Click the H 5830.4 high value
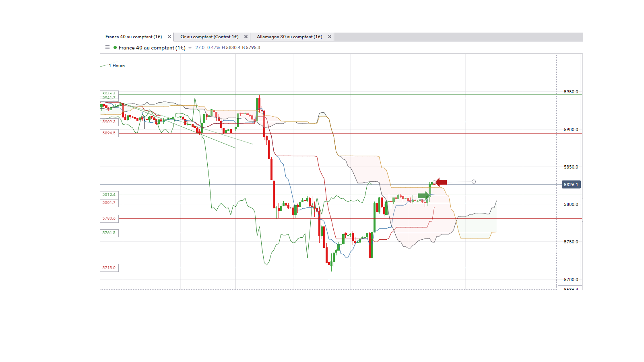 click(x=231, y=47)
